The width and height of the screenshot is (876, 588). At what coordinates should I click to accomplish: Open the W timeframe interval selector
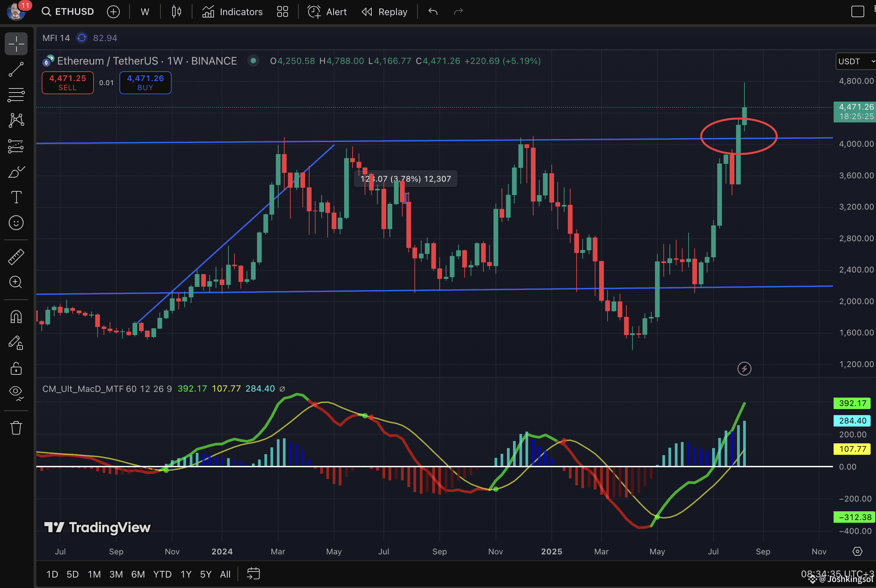tap(145, 12)
